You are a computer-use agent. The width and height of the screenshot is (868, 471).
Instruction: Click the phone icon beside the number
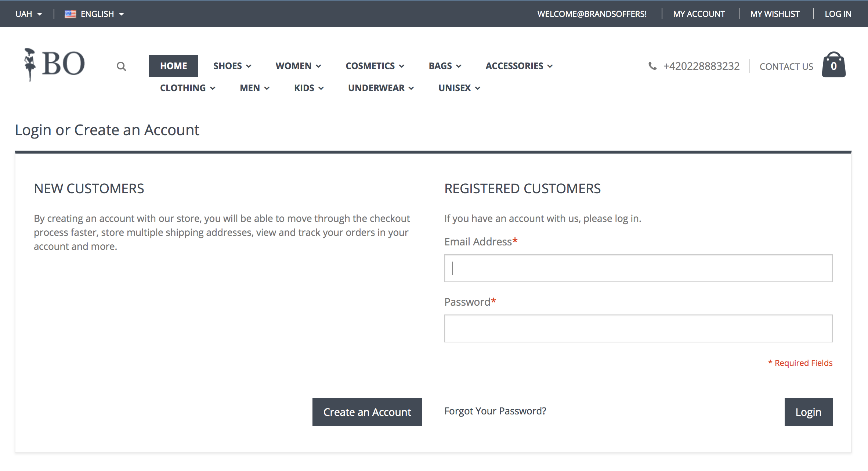tap(652, 66)
